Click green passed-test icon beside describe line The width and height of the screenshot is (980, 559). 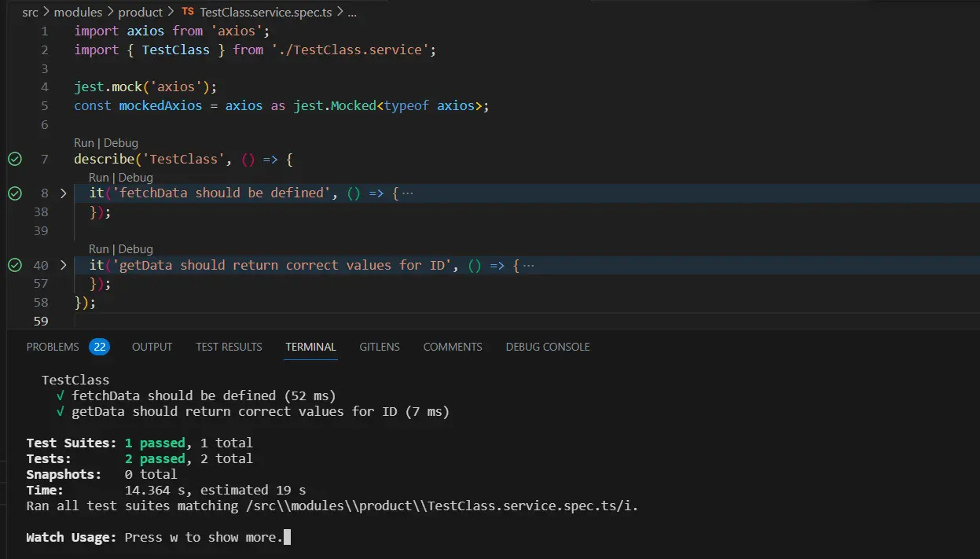pos(15,160)
